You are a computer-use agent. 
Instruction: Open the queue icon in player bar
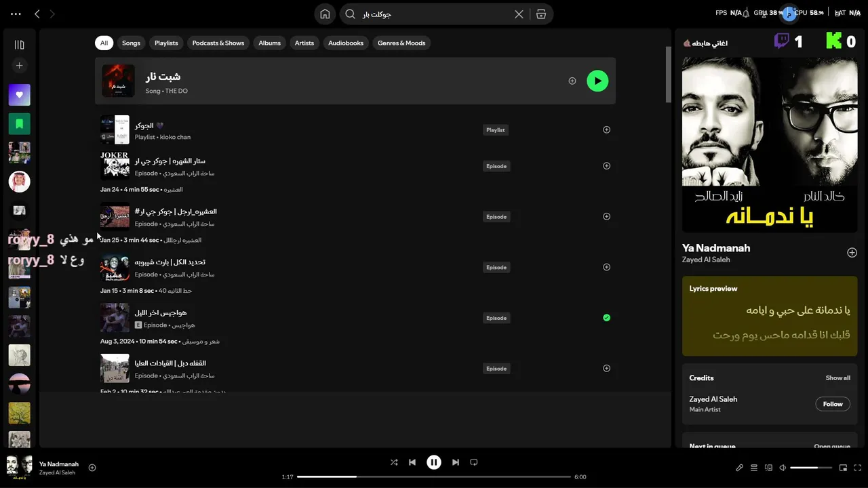pyautogui.click(x=754, y=468)
